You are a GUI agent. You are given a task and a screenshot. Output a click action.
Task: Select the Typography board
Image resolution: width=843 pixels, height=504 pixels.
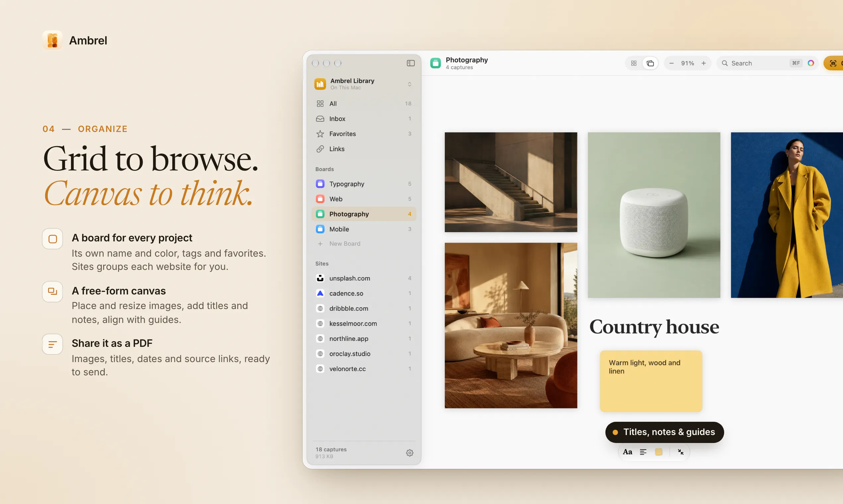click(x=363, y=184)
